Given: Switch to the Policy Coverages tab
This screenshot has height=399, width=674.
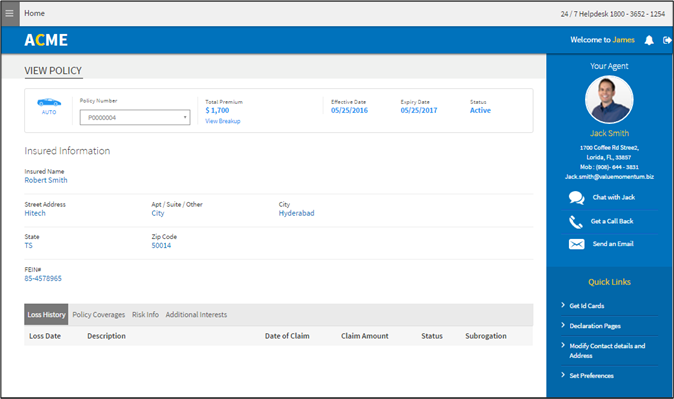Looking at the screenshot, I should (x=98, y=315).
